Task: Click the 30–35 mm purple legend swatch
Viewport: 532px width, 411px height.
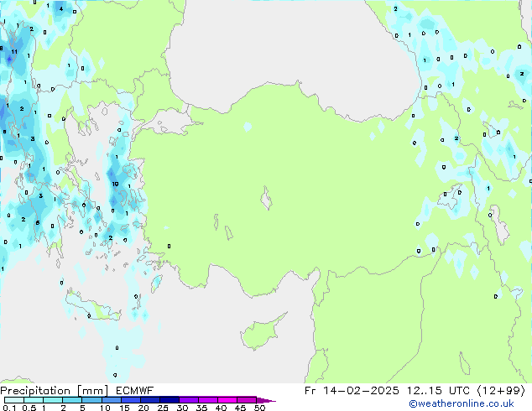Action: pyautogui.click(x=188, y=400)
